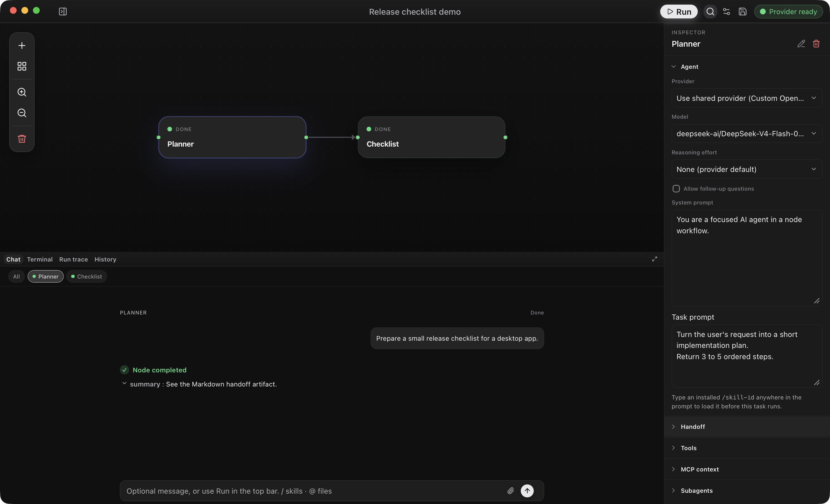Switch to the Run trace tab
Viewport: 830px width, 504px height.
coord(73,259)
